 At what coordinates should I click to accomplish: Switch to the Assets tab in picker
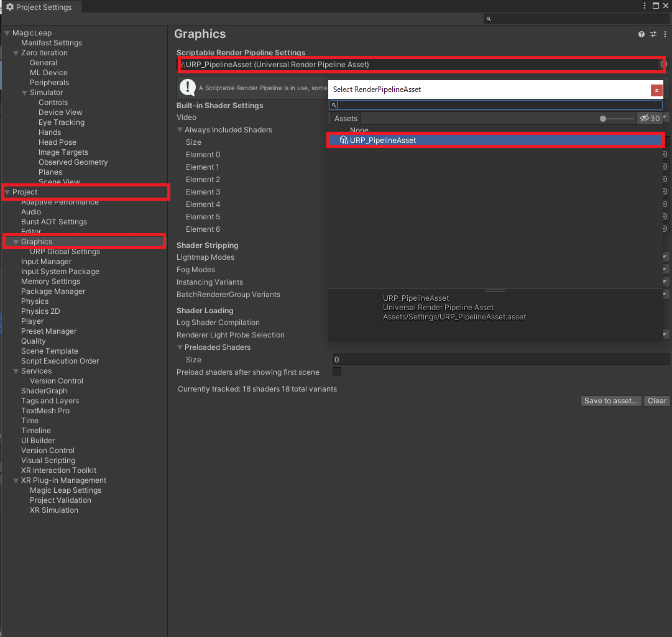coord(346,119)
